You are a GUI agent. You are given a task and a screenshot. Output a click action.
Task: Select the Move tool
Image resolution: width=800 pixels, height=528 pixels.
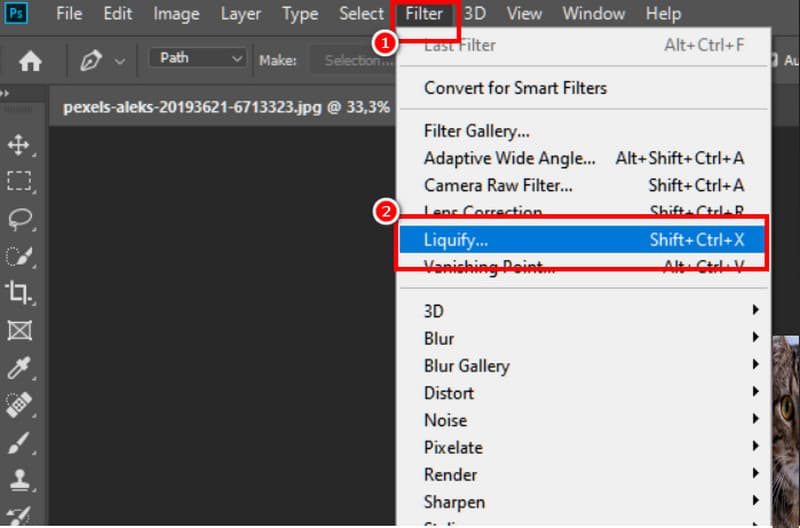click(x=19, y=145)
